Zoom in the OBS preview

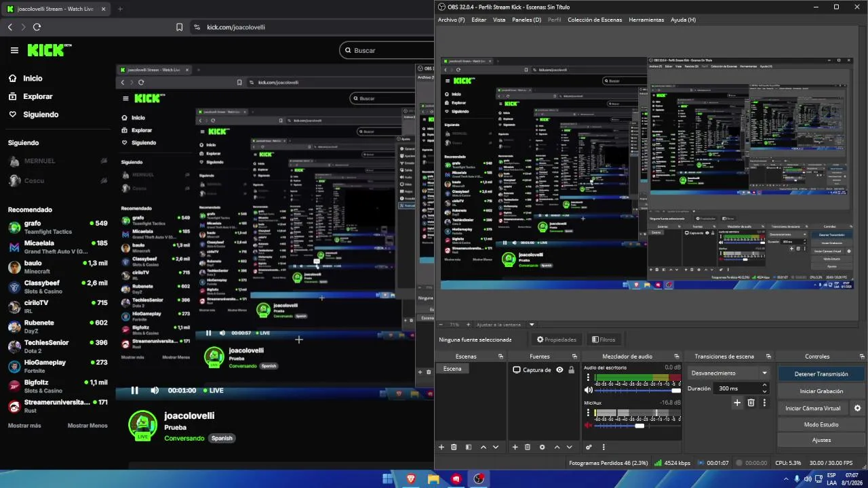pyautogui.click(x=467, y=325)
